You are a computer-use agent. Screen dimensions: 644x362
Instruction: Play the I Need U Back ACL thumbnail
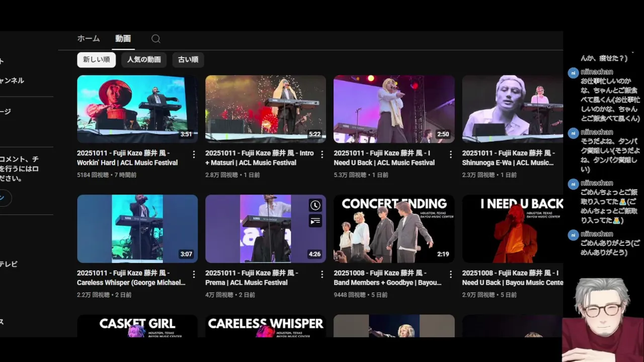[x=394, y=109]
